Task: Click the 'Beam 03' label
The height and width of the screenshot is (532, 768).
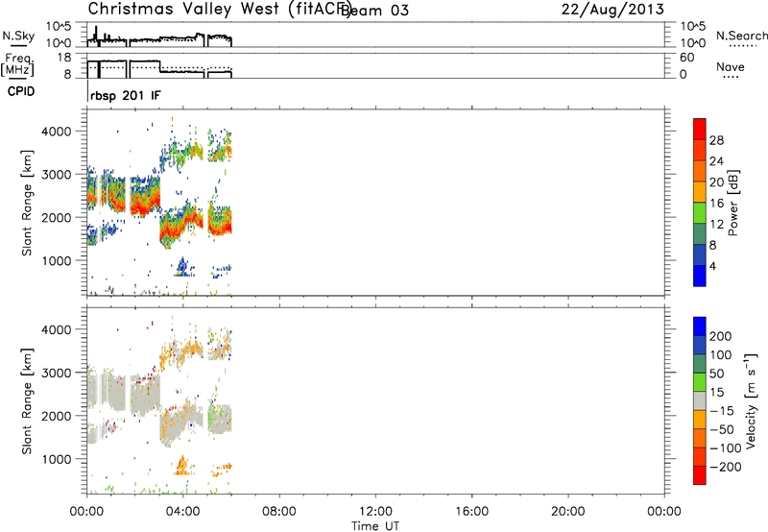Action: pyautogui.click(x=374, y=10)
